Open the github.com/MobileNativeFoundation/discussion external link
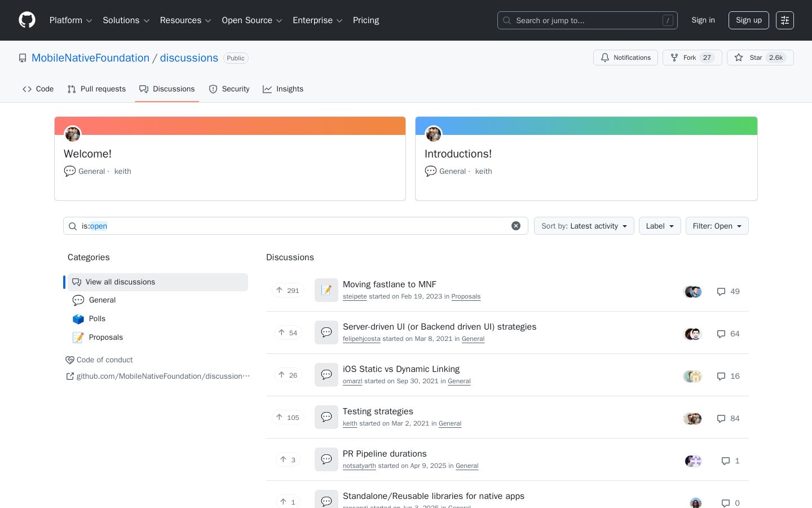The image size is (812, 508). (x=158, y=376)
